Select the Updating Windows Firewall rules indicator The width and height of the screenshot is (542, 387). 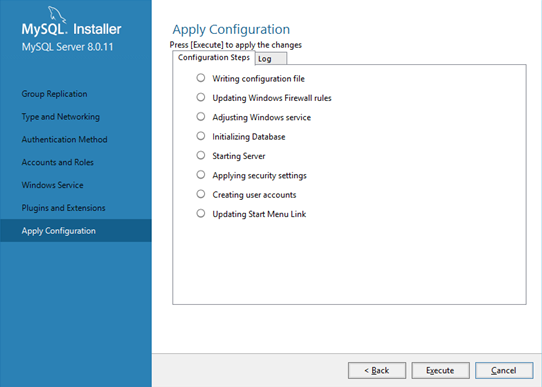[200, 97]
